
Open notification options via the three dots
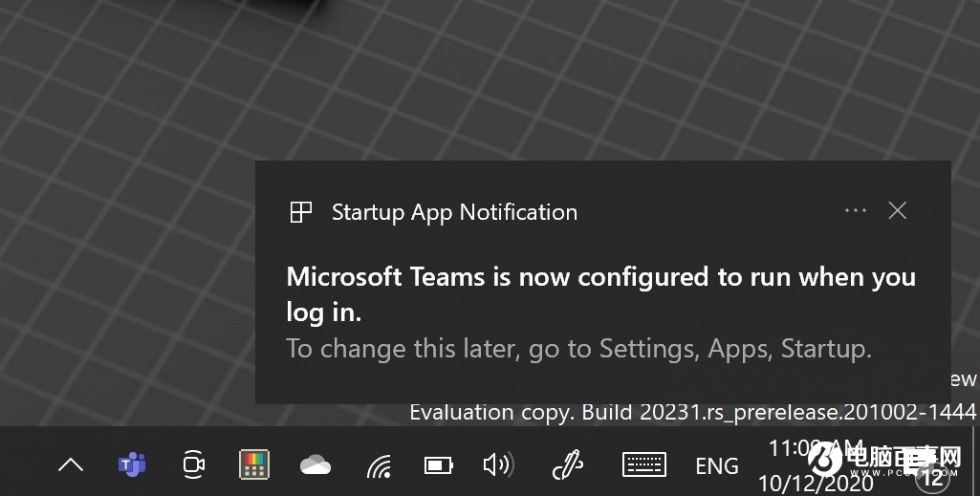[855, 210]
